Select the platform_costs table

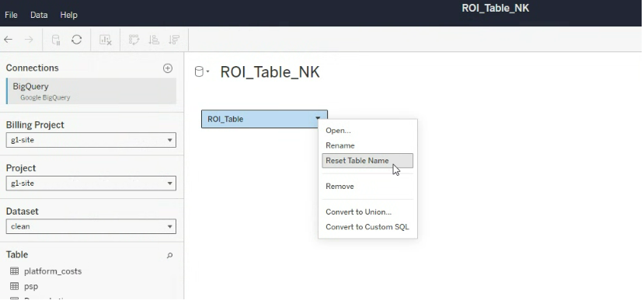tap(53, 271)
